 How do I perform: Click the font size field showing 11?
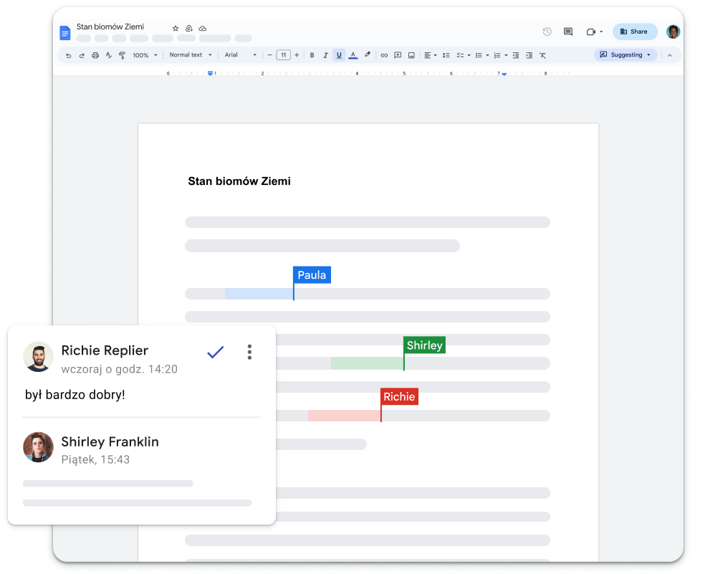[x=283, y=54]
